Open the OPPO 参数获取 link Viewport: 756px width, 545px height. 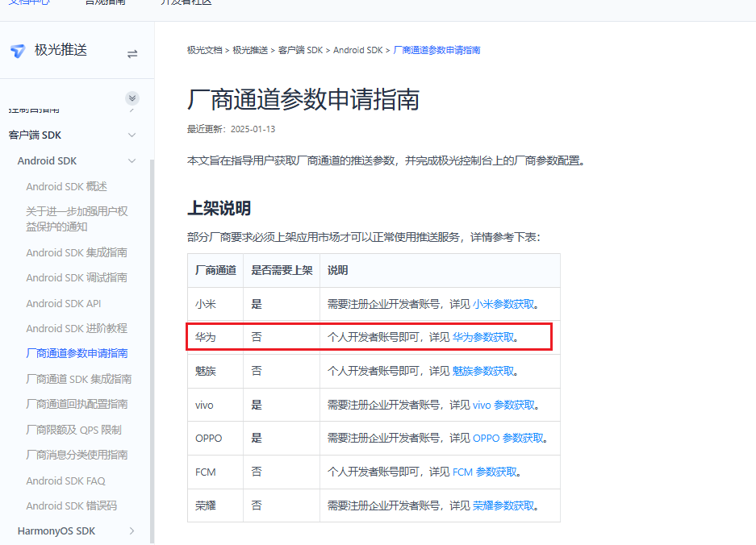508,438
